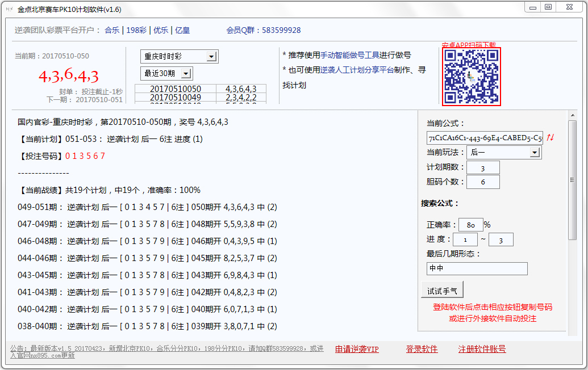Select the 20170510050 row in results table
The width and height of the screenshot is (588, 370).
200,89
